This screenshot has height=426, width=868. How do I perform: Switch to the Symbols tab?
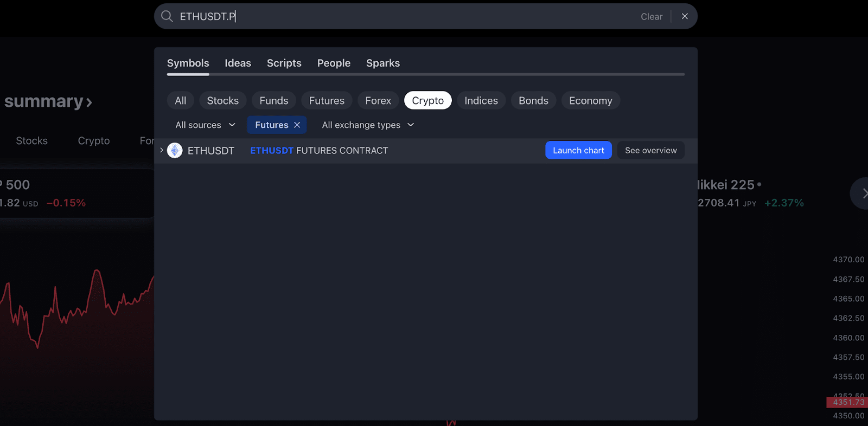[188, 63]
